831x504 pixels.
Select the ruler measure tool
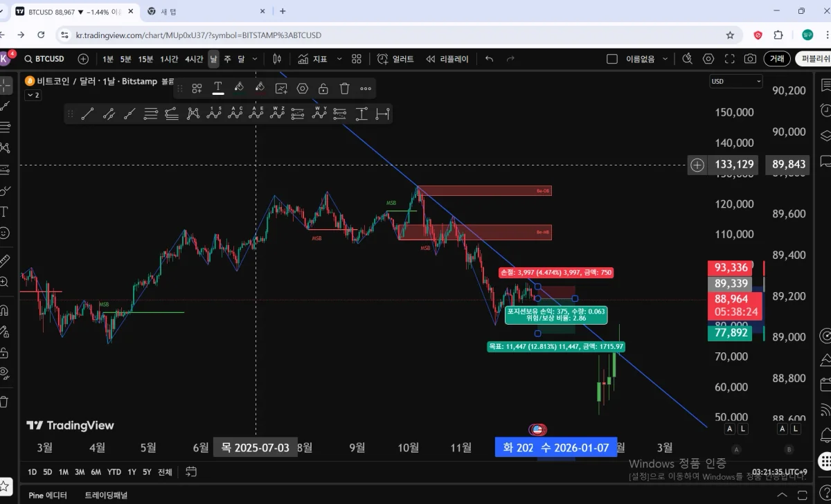tap(5, 260)
